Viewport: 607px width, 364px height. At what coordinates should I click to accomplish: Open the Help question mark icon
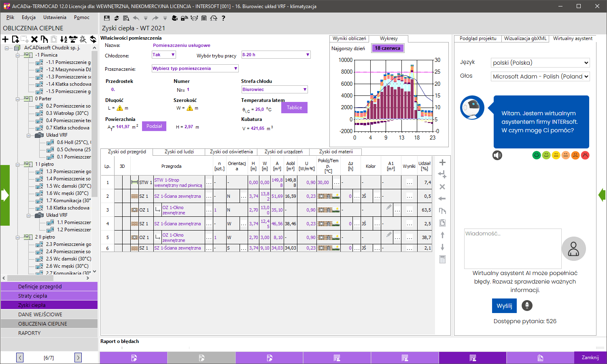click(x=223, y=18)
